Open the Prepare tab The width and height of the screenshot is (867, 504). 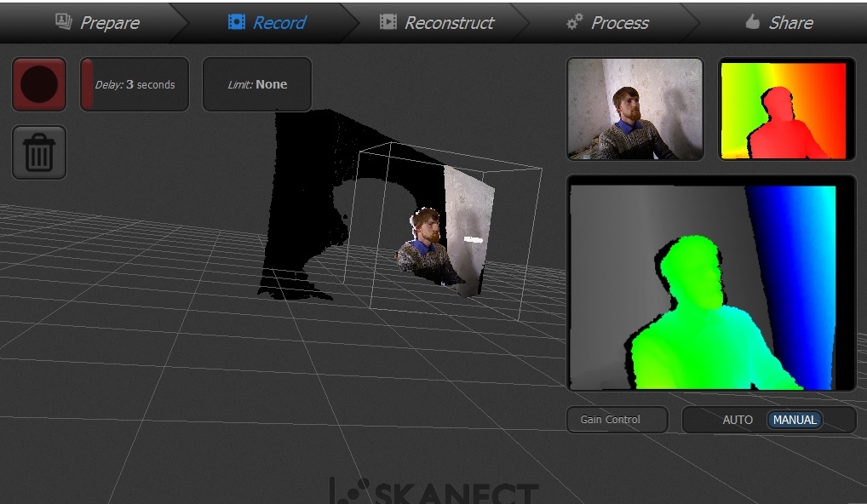[98, 23]
